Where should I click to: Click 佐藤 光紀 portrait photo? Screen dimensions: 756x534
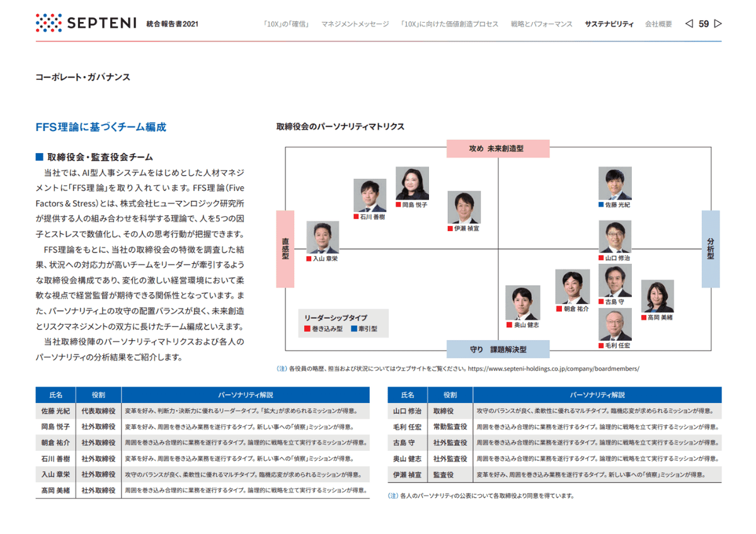pos(615,183)
